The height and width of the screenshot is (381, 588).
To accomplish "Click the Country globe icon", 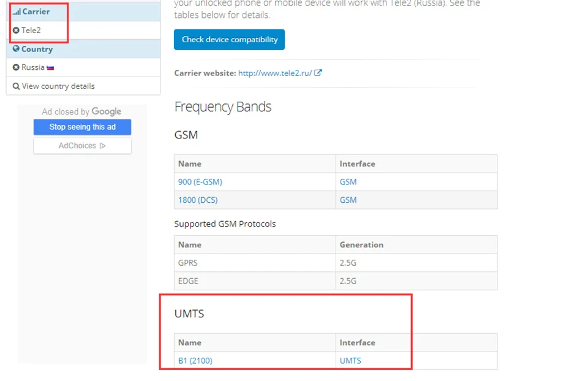I will (x=16, y=49).
